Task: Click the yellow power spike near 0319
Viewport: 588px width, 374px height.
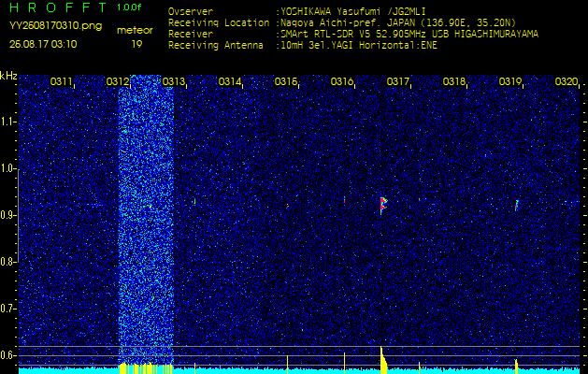Action: tap(516, 366)
